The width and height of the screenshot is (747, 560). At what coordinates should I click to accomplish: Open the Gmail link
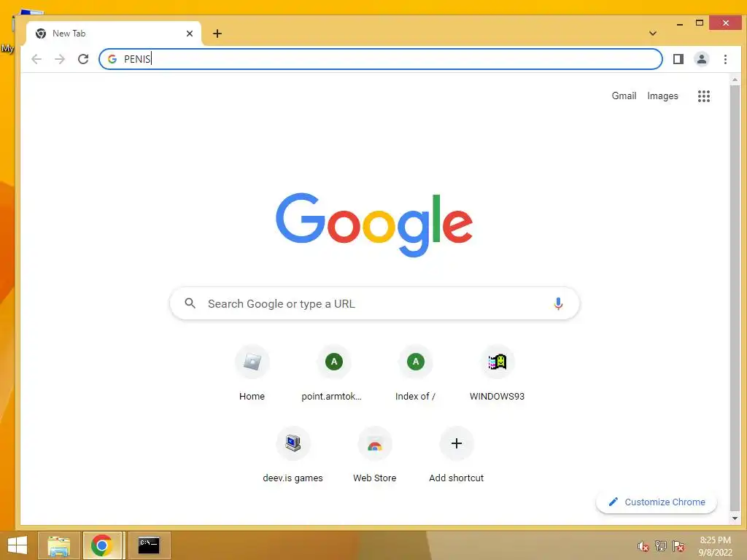click(x=624, y=96)
